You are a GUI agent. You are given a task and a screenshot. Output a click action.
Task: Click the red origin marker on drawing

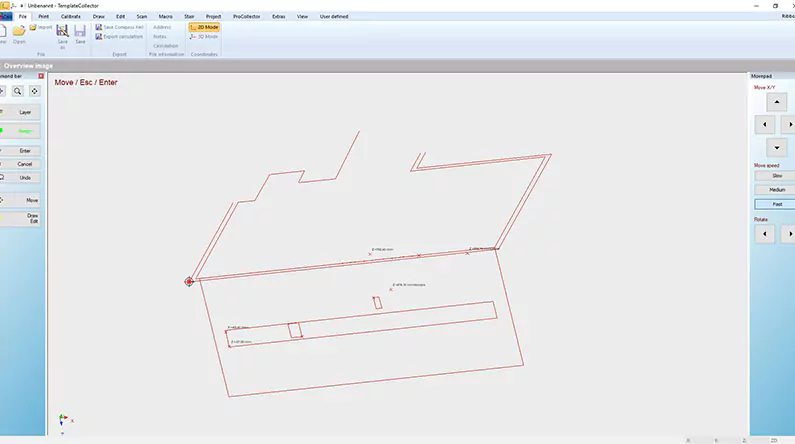tap(189, 282)
